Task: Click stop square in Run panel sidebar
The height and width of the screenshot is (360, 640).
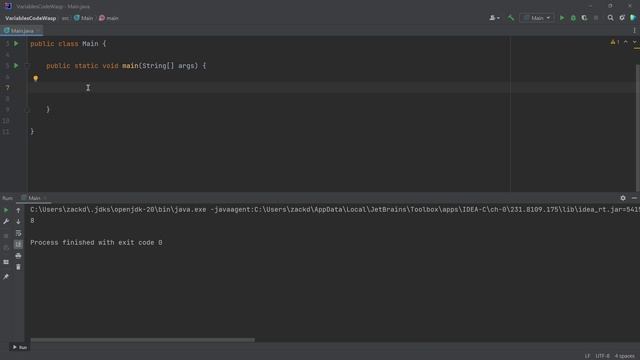Action: click(x=6, y=236)
